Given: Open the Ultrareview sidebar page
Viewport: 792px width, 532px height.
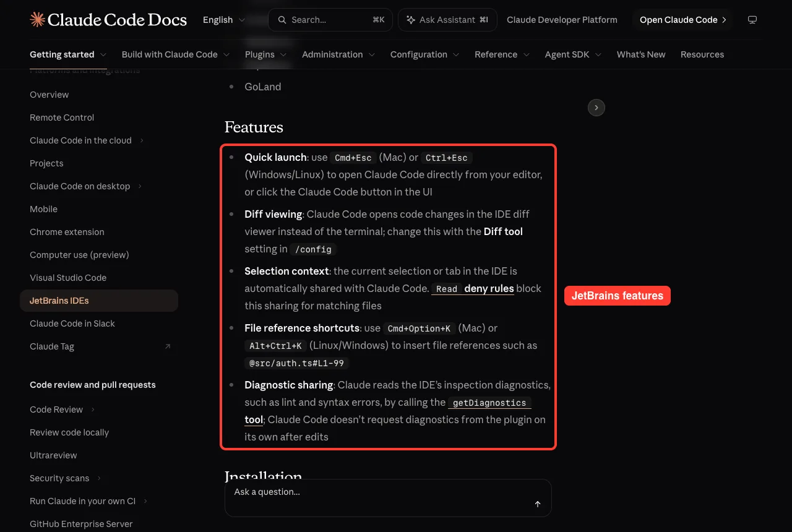Looking at the screenshot, I should tap(53, 455).
